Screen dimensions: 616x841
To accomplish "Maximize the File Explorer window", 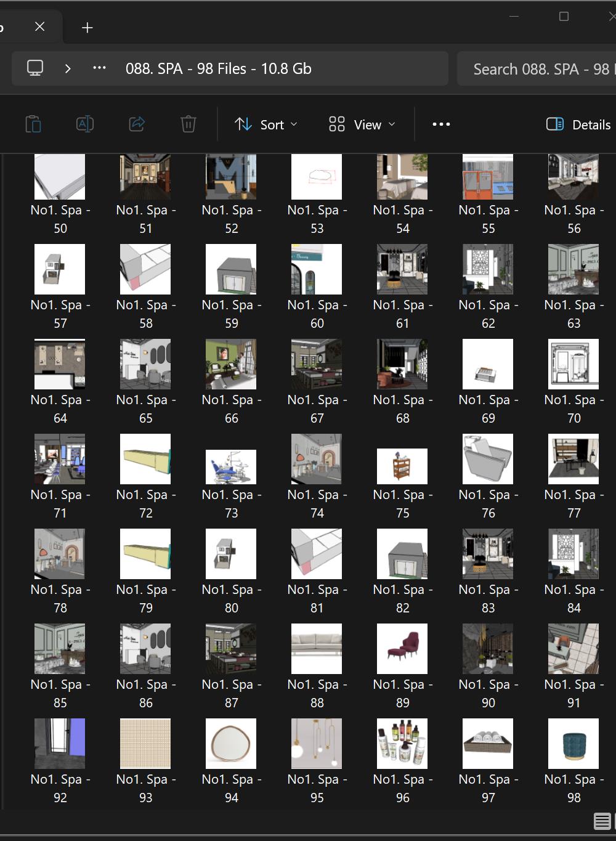I will 564,17.
